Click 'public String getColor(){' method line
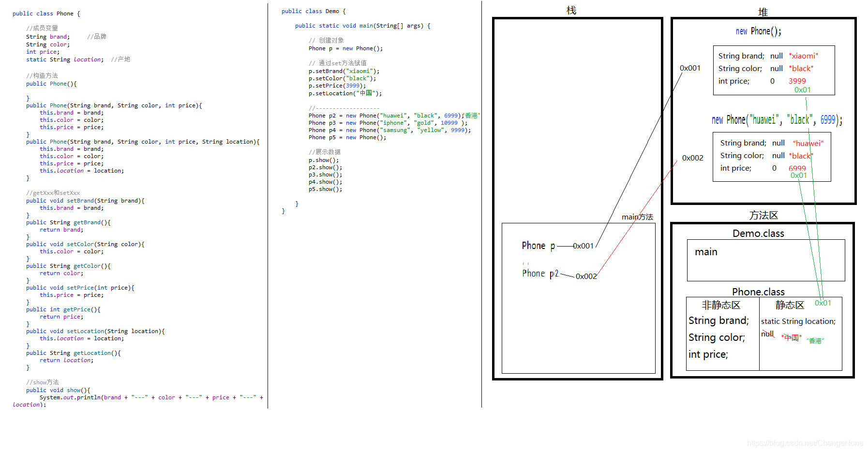The image size is (868, 452). [68, 266]
